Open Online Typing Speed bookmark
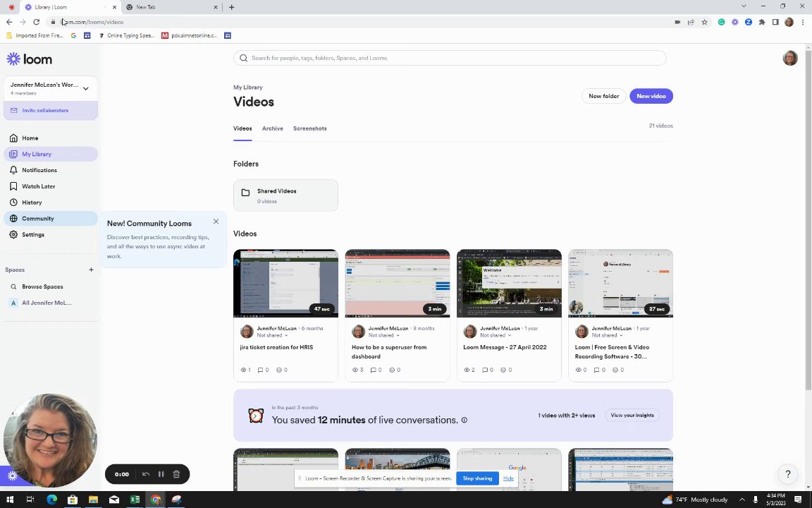 click(x=126, y=36)
